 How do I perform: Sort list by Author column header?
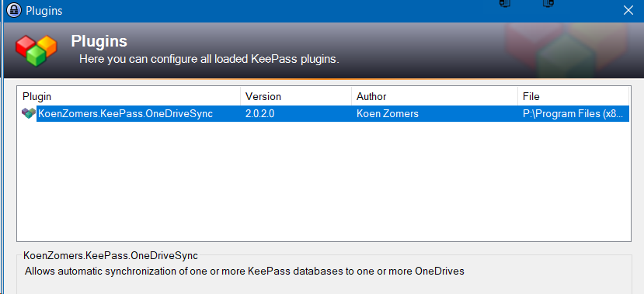click(x=434, y=96)
